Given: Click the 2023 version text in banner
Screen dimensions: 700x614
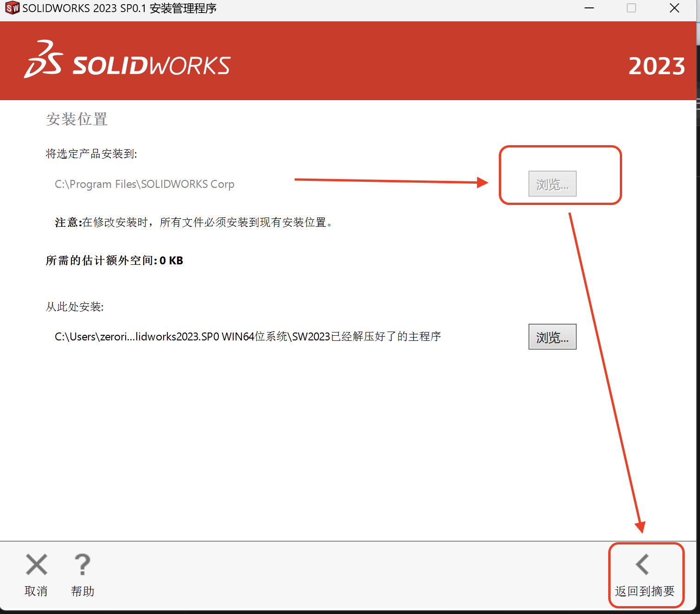Looking at the screenshot, I should tap(656, 66).
